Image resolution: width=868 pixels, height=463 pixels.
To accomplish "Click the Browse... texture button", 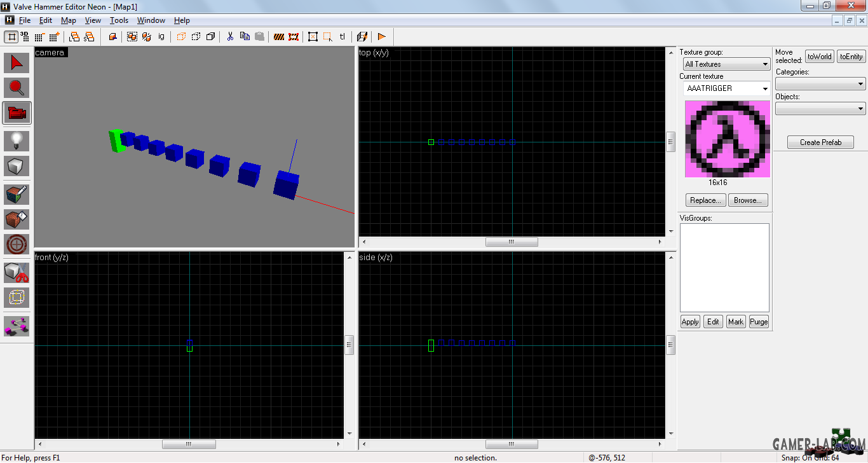I will [x=748, y=200].
